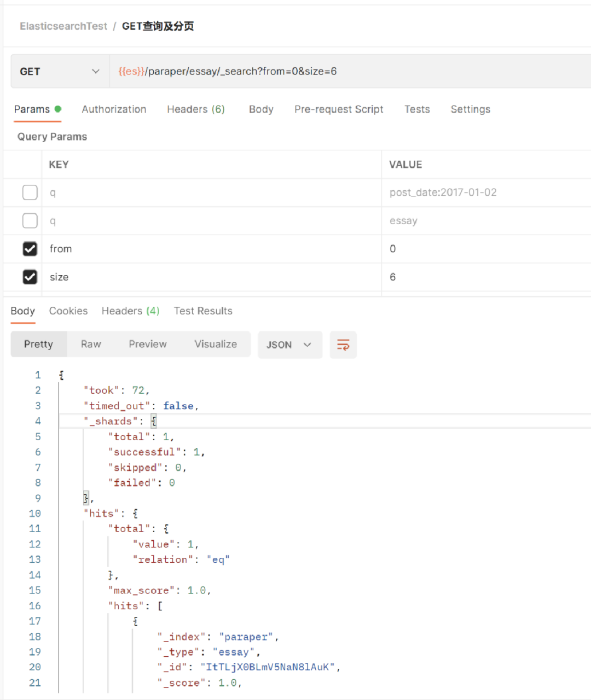Click the from key cell

tap(211, 249)
